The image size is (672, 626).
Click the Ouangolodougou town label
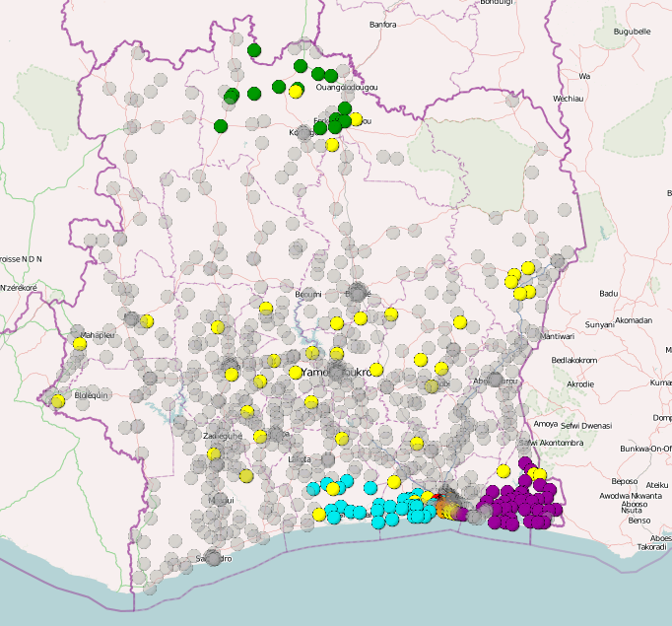point(347,88)
